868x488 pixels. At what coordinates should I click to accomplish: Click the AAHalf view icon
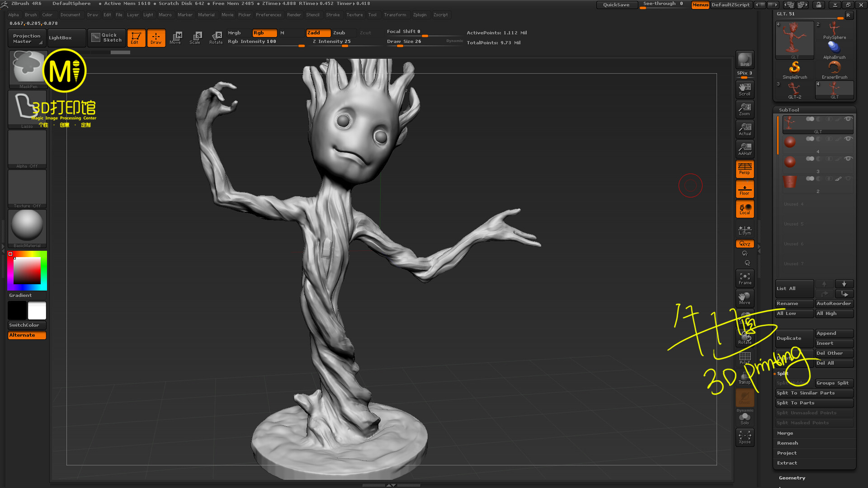pyautogui.click(x=745, y=149)
